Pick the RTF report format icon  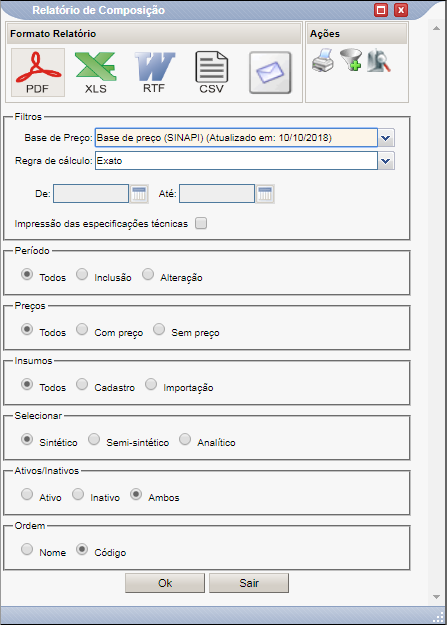point(154,73)
